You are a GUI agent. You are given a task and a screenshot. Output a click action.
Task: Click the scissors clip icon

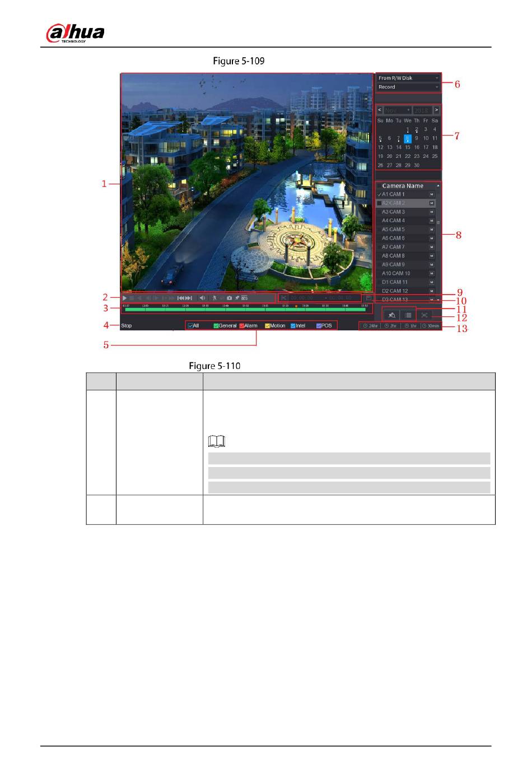coord(283,298)
